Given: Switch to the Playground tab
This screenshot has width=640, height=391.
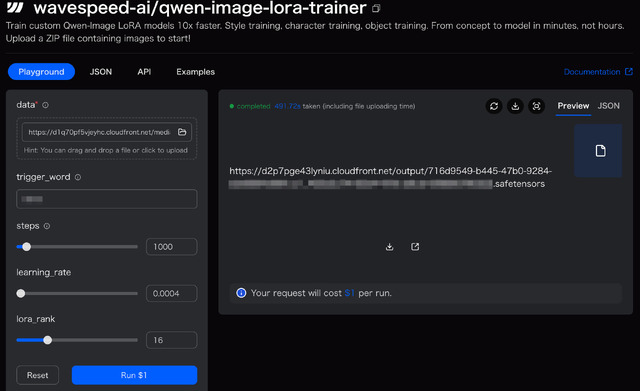Looking at the screenshot, I should pos(41,72).
